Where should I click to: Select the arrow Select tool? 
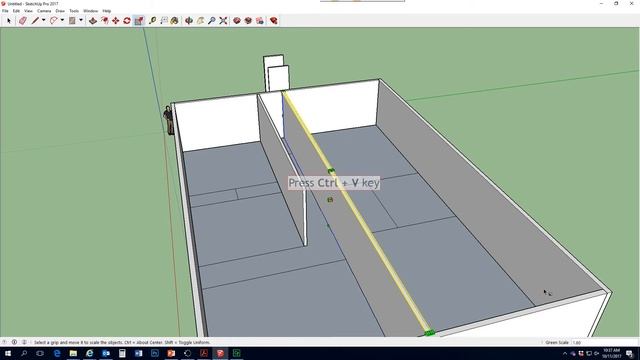click(x=9, y=20)
